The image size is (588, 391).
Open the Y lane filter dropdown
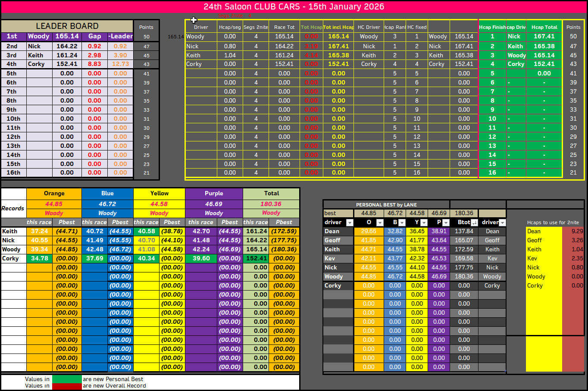pyautogui.click(x=424, y=222)
